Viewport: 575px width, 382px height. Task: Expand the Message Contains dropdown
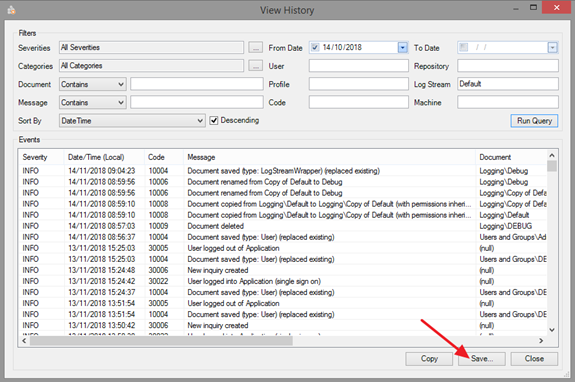coord(92,103)
